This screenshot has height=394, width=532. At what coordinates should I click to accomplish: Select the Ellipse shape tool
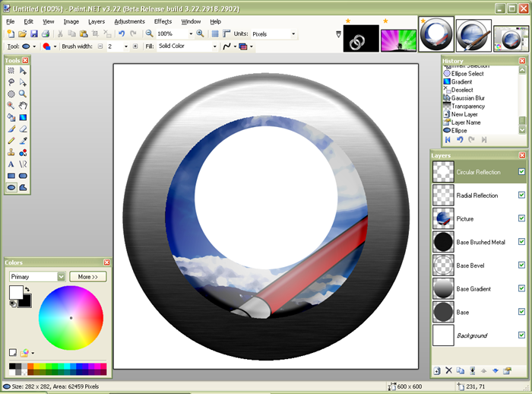click(x=11, y=187)
